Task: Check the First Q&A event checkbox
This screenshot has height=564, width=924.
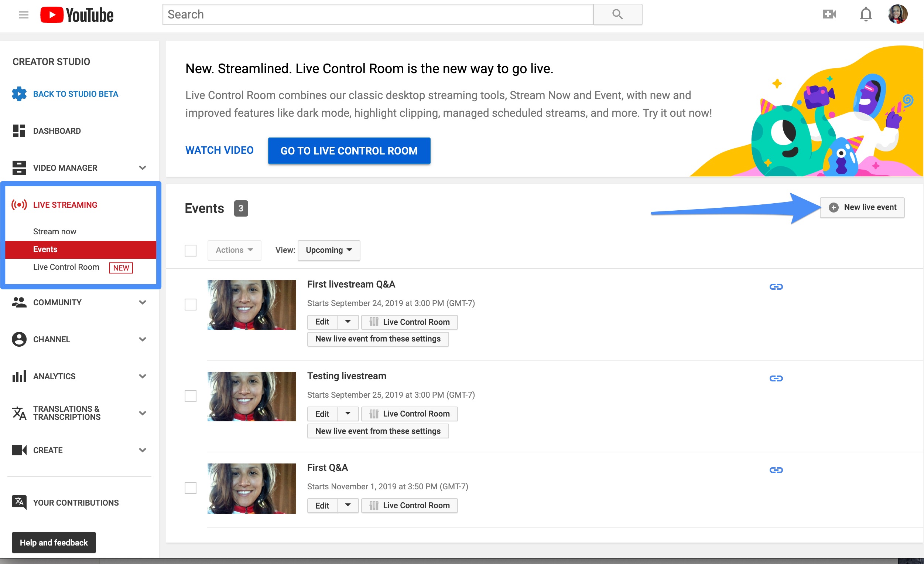Action: click(x=191, y=488)
